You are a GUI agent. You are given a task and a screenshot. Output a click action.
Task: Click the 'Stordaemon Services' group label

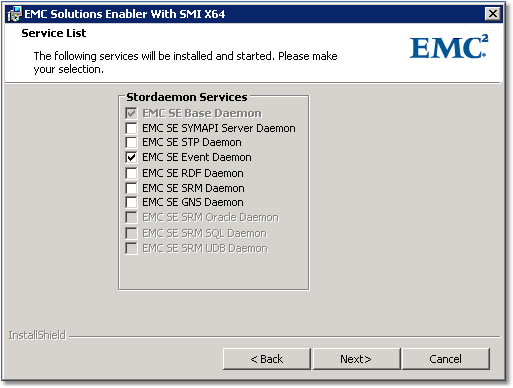pyautogui.click(x=187, y=97)
